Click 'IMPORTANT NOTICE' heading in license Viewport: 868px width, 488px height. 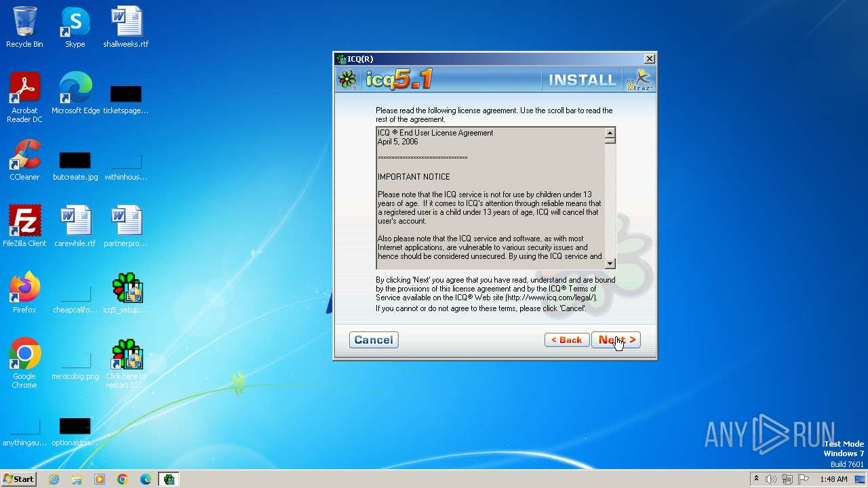pos(414,177)
